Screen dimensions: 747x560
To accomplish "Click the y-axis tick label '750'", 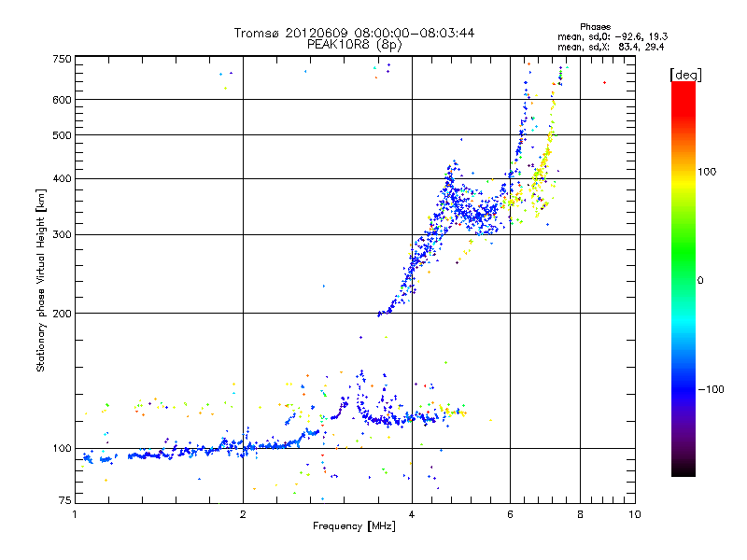I will pyautogui.click(x=63, y=59).
